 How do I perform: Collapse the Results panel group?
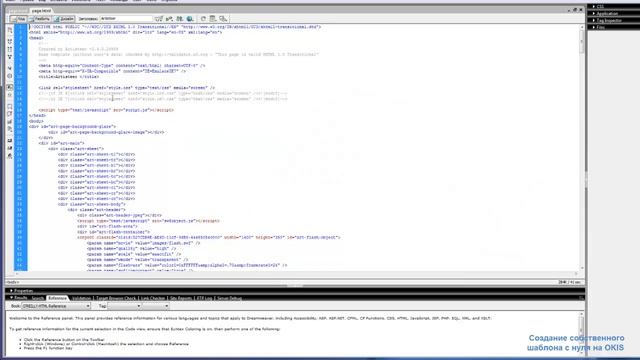point(18,298)
